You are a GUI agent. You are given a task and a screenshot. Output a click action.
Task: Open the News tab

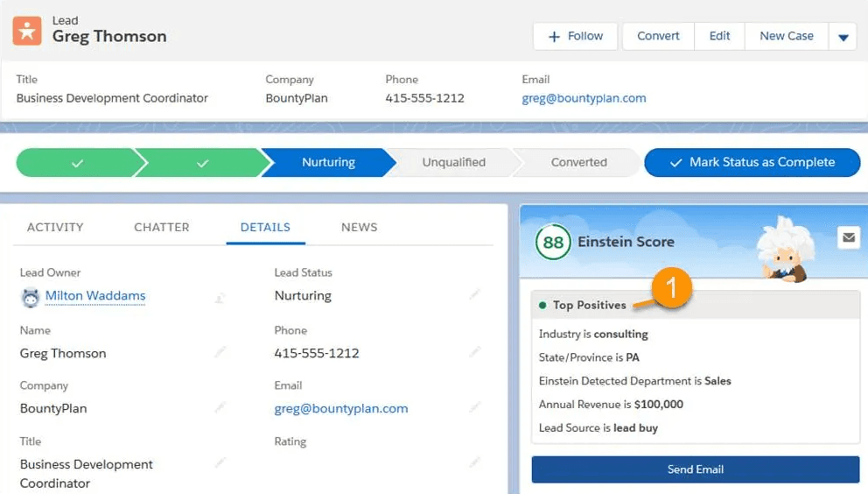[x=359, y=227]
